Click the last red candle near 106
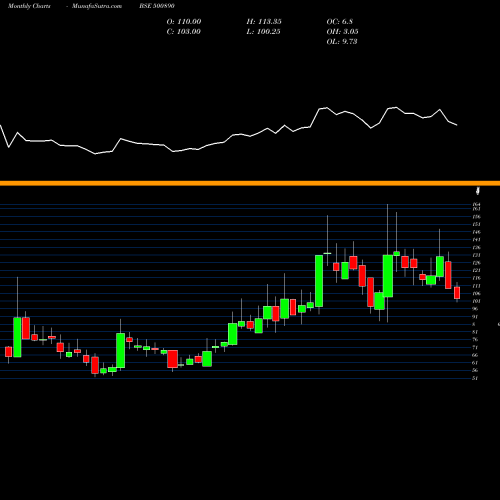 click(x=457, y=293)
